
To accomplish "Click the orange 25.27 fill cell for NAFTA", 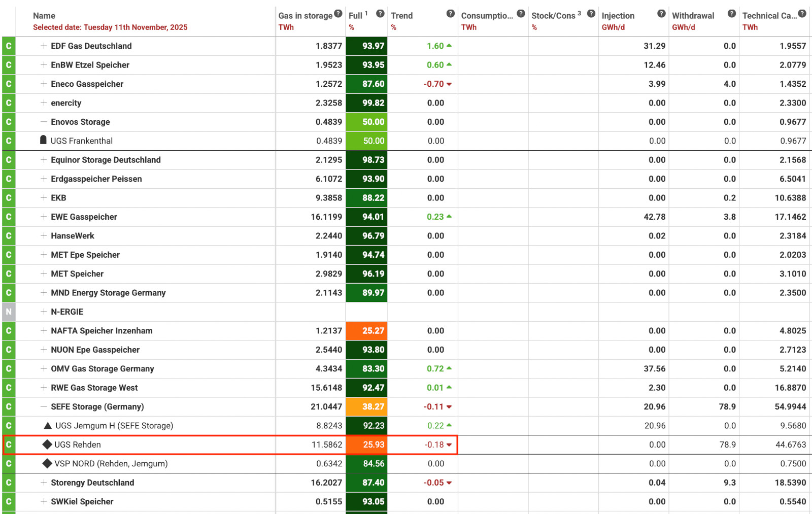I will tap(366, 331).
